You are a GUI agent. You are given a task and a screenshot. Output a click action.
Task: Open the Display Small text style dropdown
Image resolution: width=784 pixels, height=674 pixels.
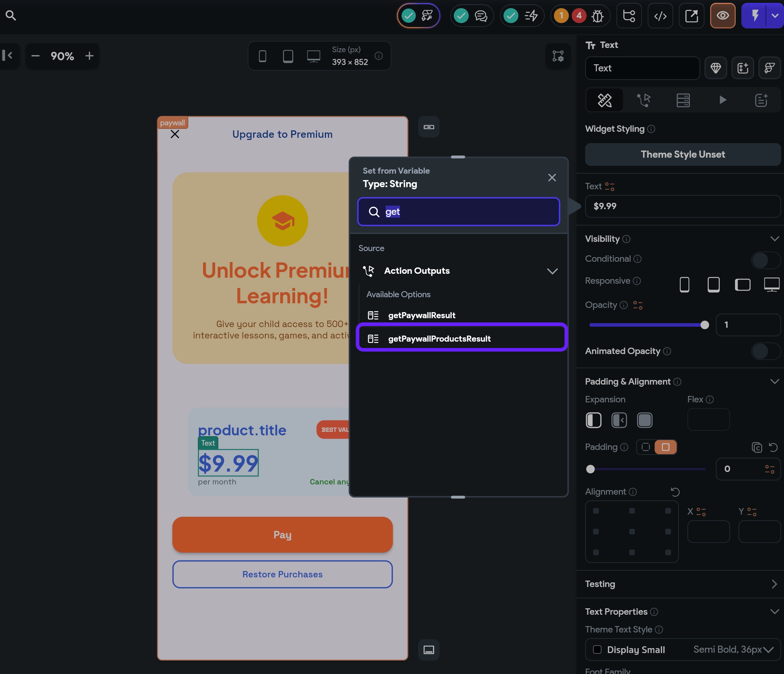[x=768, y=649]
